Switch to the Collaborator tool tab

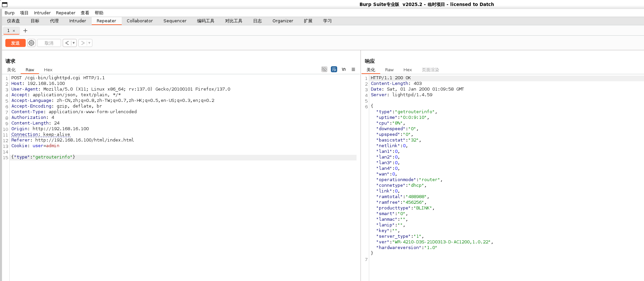click(x=139, y=21)
